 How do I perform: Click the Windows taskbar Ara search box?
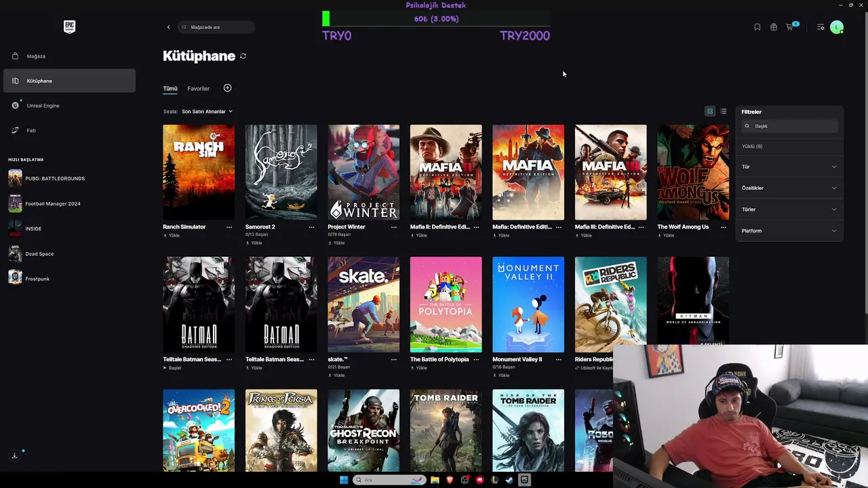pos(389,480)
